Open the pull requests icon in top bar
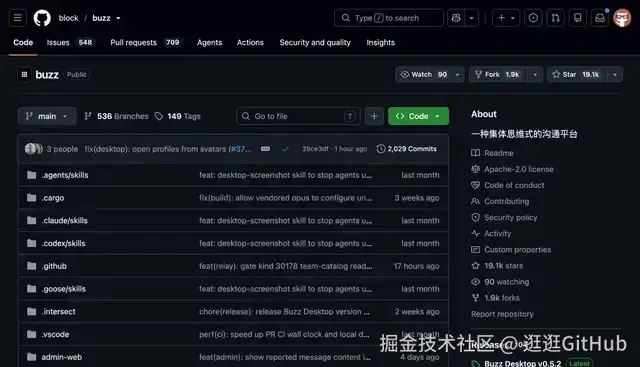Image resolution: width=640 pixels, height=367 pixels. point(556,18)
